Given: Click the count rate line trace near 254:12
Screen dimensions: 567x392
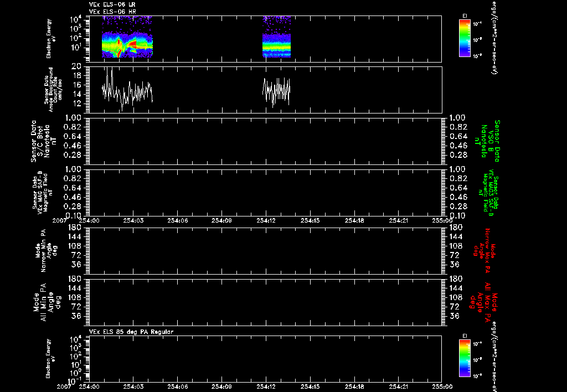Looking at the screenshot, I should (276, 92).
